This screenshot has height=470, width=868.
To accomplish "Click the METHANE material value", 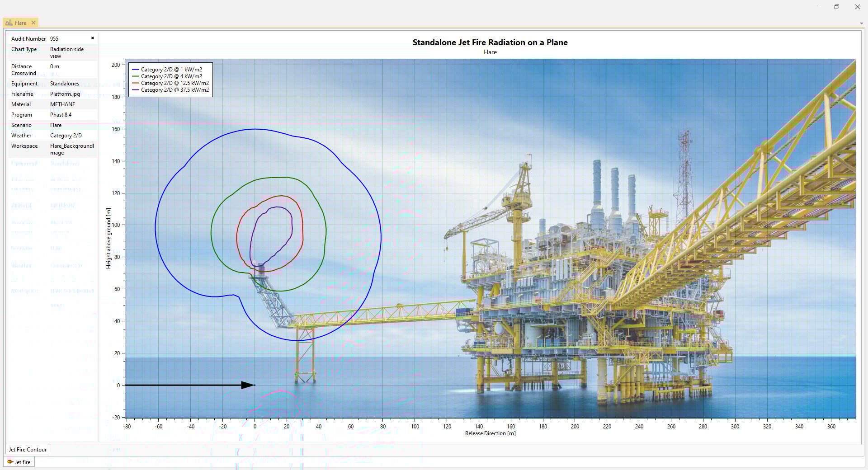I will coord(63,104).
